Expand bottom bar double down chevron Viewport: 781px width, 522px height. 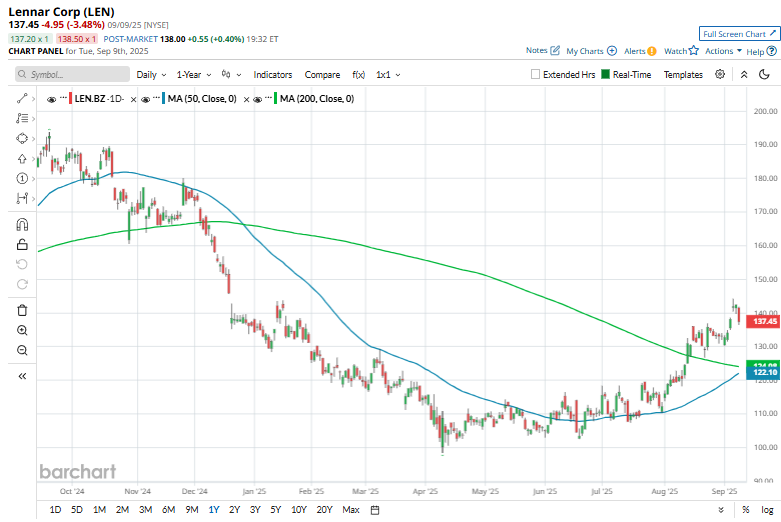click(721, 510)
